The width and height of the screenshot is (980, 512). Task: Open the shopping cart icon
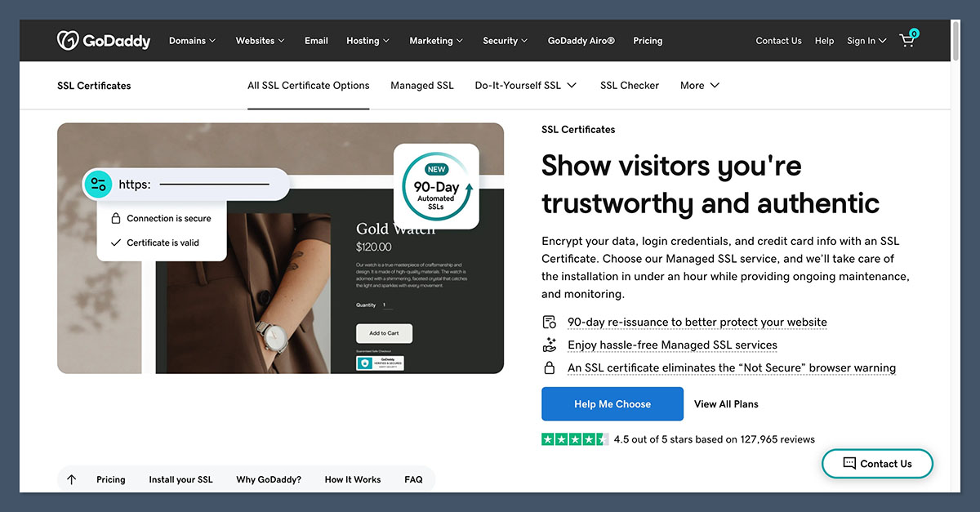908,39
